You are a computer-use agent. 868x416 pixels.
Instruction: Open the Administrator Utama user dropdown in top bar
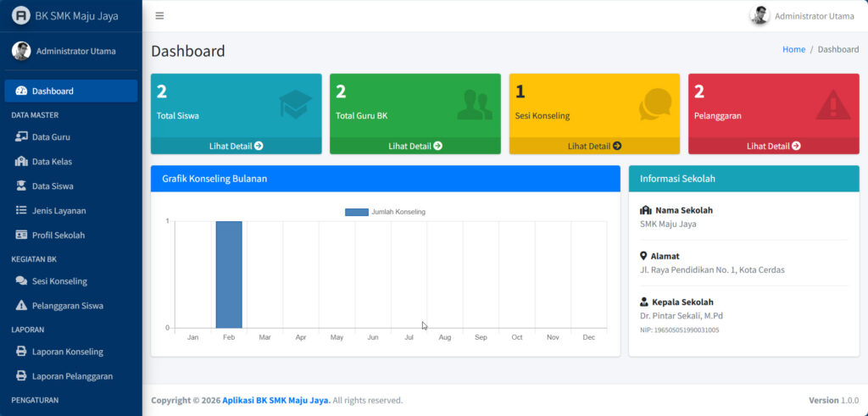(x=803, y=16)
